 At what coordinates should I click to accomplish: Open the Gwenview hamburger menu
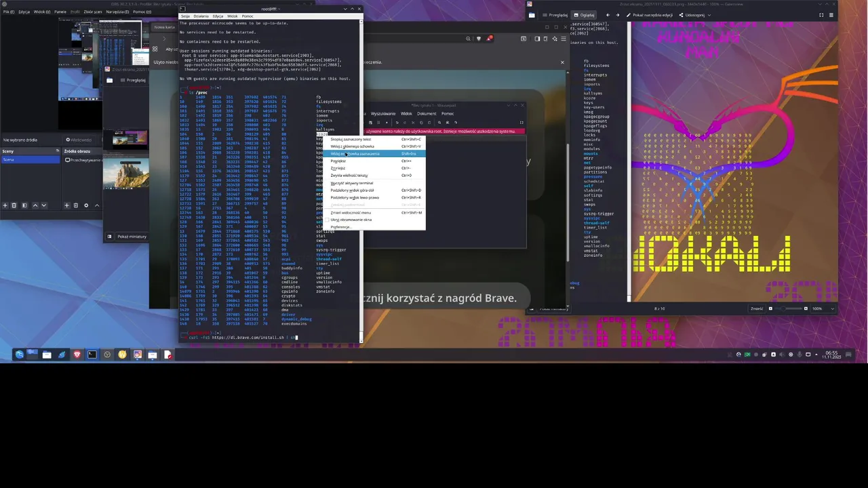coord(831,15)
